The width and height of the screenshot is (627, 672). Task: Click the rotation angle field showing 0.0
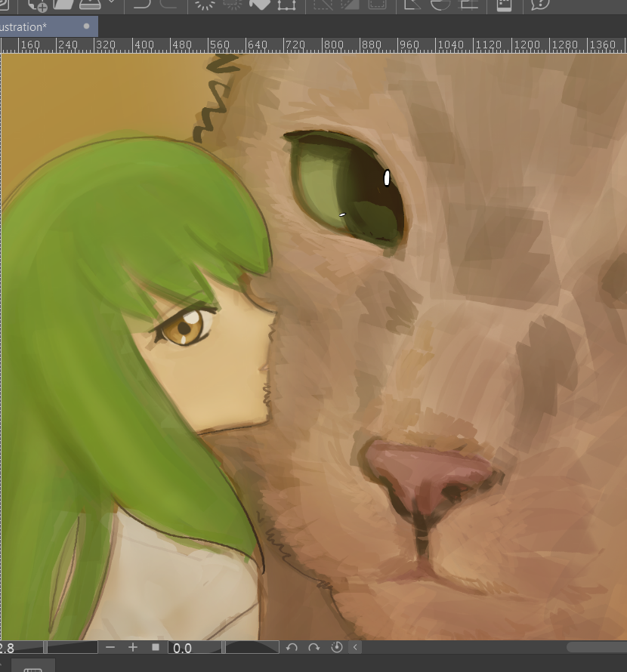pos(195,648)
